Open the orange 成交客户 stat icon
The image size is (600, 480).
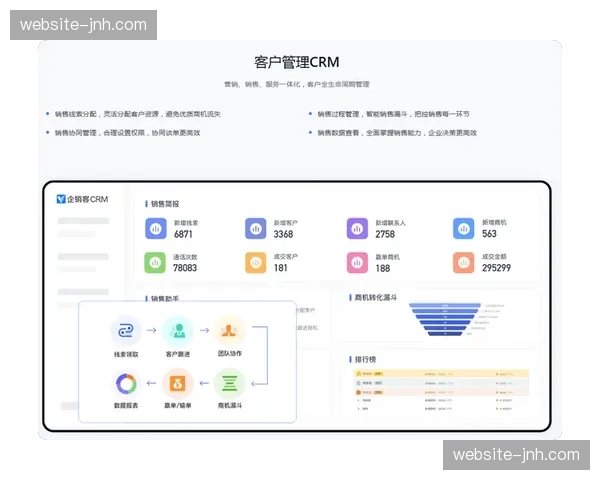[256, 263]
